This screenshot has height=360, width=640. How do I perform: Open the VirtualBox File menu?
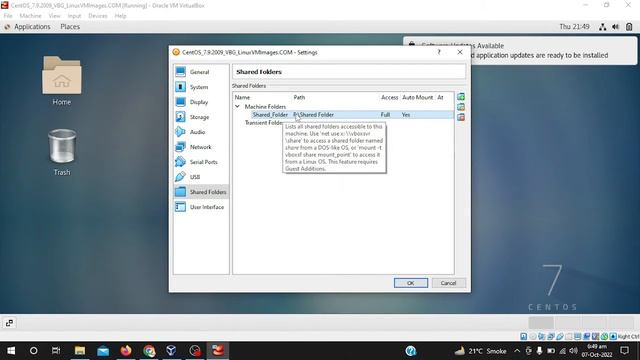[x=8, y=16]
